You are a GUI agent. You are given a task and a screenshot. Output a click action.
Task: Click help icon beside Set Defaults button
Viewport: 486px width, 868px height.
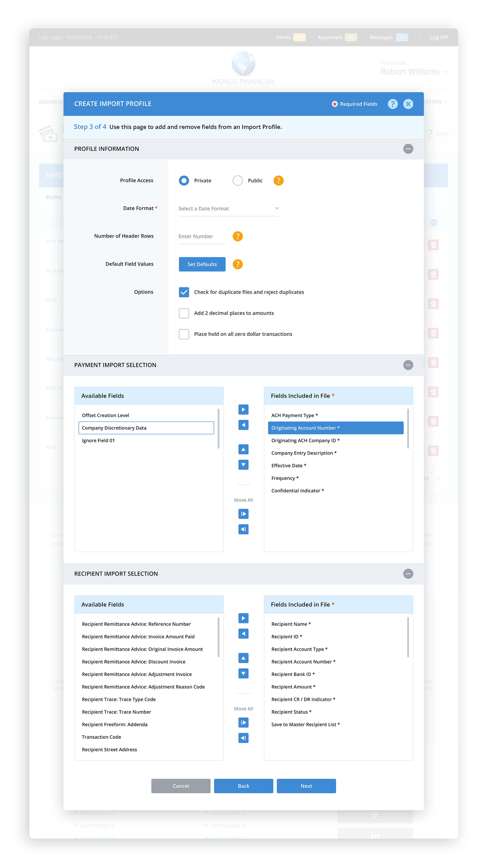tap(238, 264)
